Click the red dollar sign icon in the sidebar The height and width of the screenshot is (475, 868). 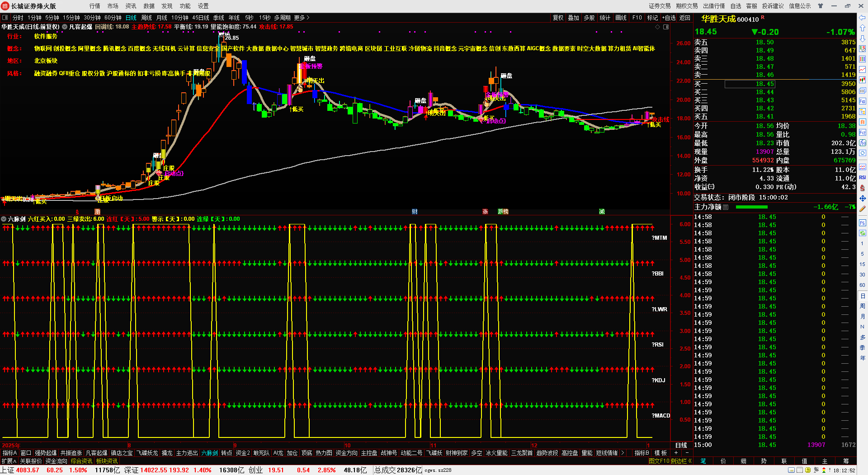tap(863, 188)
